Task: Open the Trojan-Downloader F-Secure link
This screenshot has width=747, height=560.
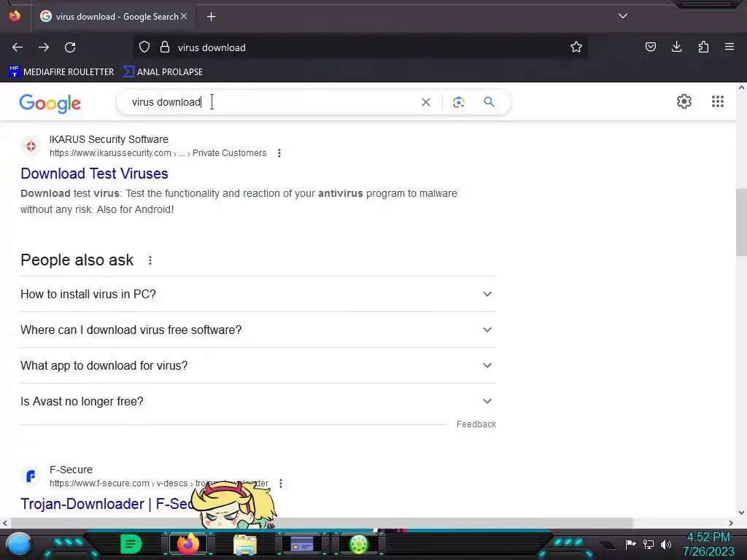Action: (x=107, y=504)
